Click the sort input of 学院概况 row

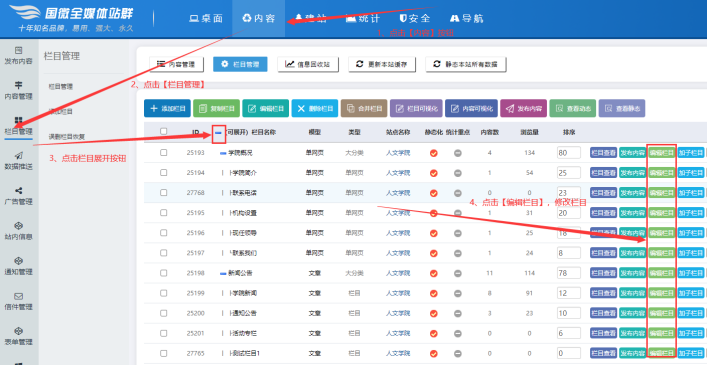(568, 153)
